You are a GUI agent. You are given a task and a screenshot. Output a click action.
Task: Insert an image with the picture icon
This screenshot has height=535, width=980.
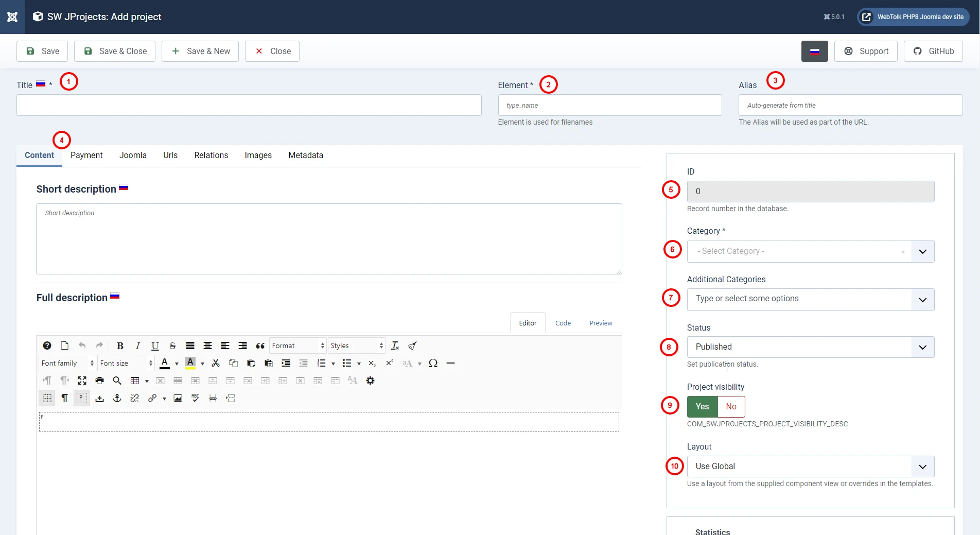[x=178, y=398]
